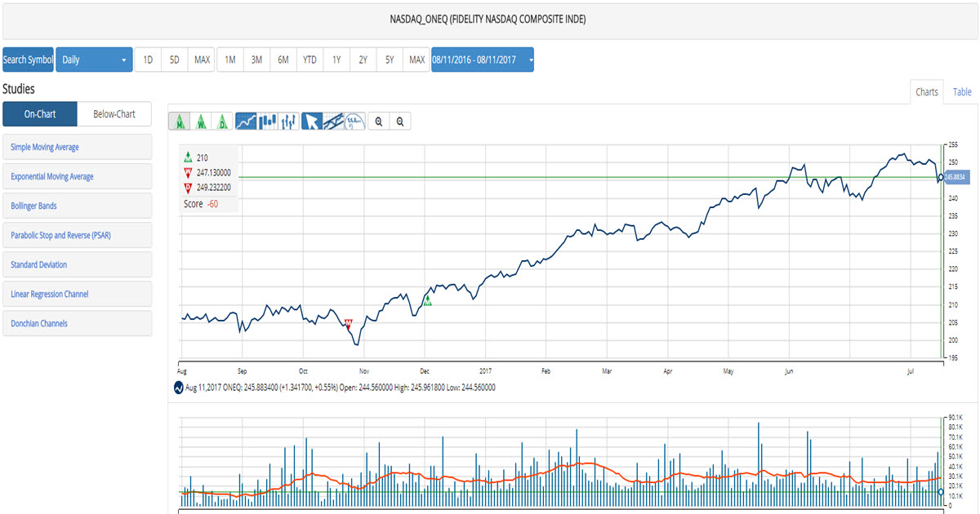Toggle the daily triangle (D) indicator
The height and width of the screenshot is (514, 980).
(x=221, y=122)
